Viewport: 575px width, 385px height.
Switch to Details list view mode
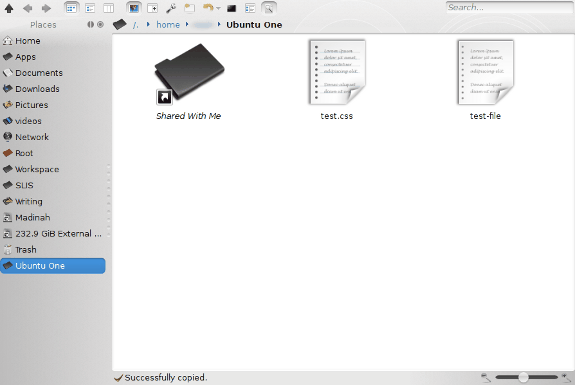[90, 8]
